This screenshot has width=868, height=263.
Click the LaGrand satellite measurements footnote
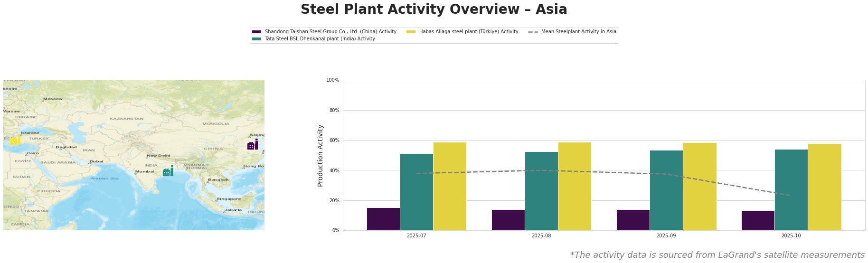tap(717, 255)
